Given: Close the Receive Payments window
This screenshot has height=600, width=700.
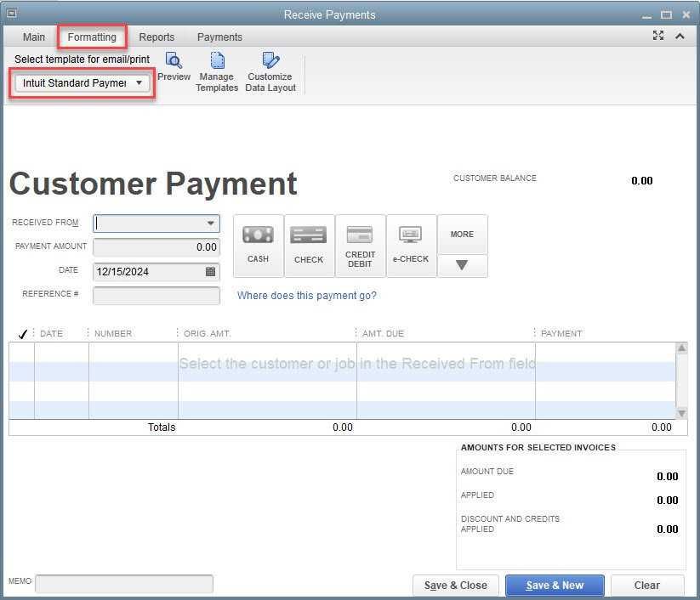Looking at the screenshot, I should [686, 14].
